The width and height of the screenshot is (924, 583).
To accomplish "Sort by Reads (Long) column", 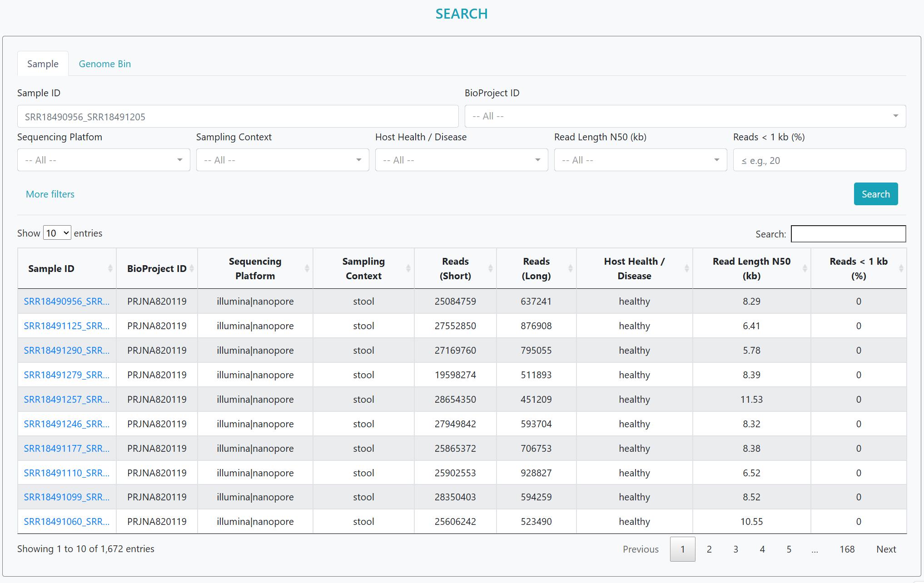I will point(536,268).
